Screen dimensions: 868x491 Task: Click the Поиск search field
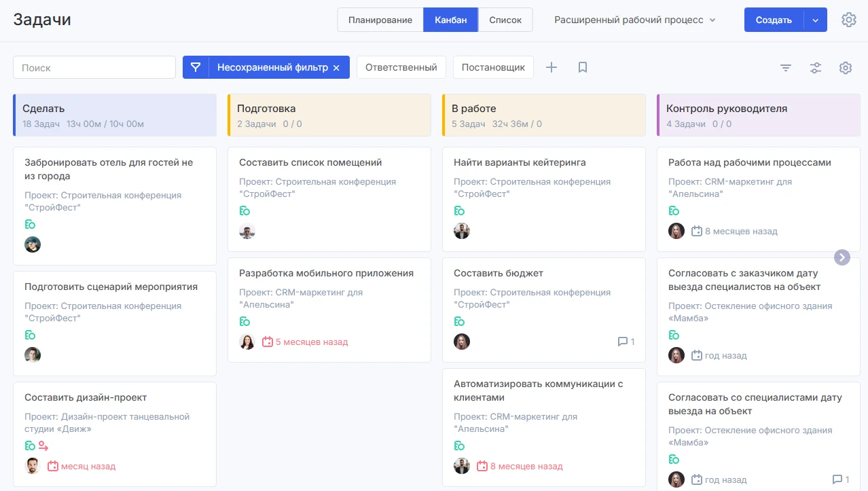coord(94,67)
